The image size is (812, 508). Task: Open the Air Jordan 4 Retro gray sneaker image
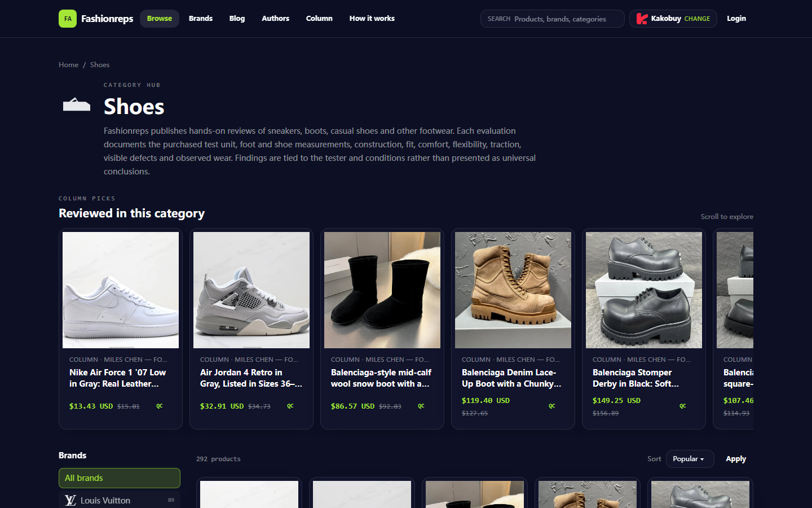click(x=251, y=290)
